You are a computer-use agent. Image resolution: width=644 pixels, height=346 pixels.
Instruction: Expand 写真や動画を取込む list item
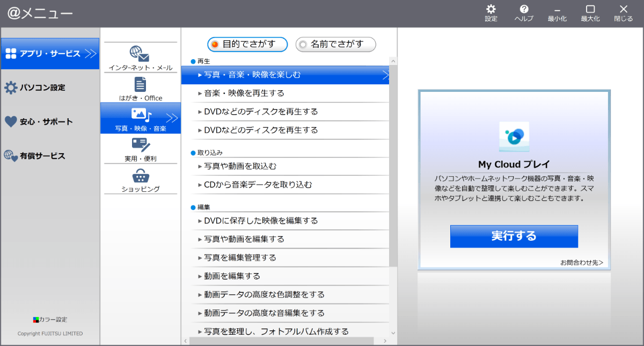[x=240, y=167]
